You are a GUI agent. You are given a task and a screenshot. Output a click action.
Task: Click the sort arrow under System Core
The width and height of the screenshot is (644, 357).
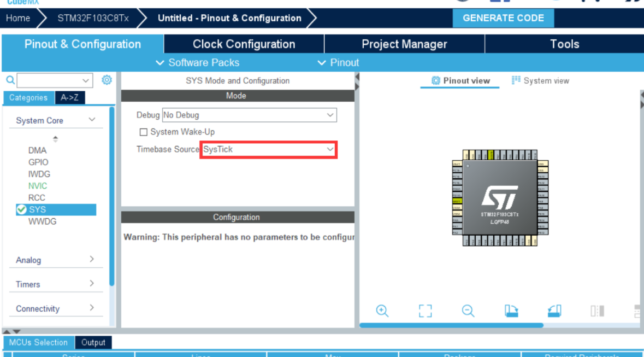56,139
